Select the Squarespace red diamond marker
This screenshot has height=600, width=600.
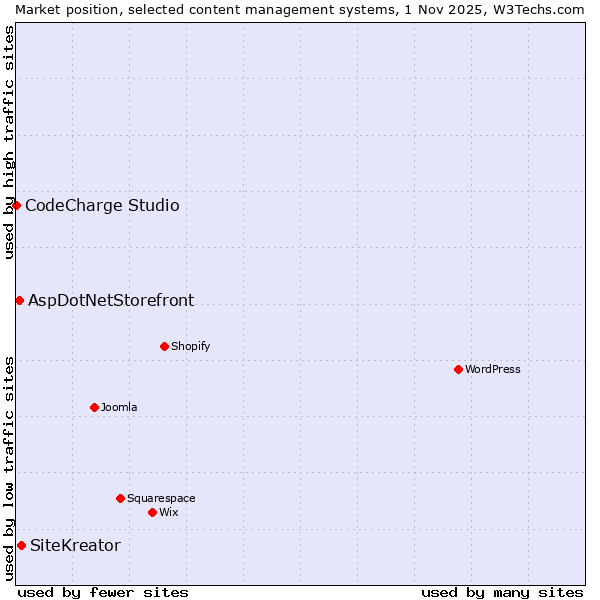[x=120, y=498]
